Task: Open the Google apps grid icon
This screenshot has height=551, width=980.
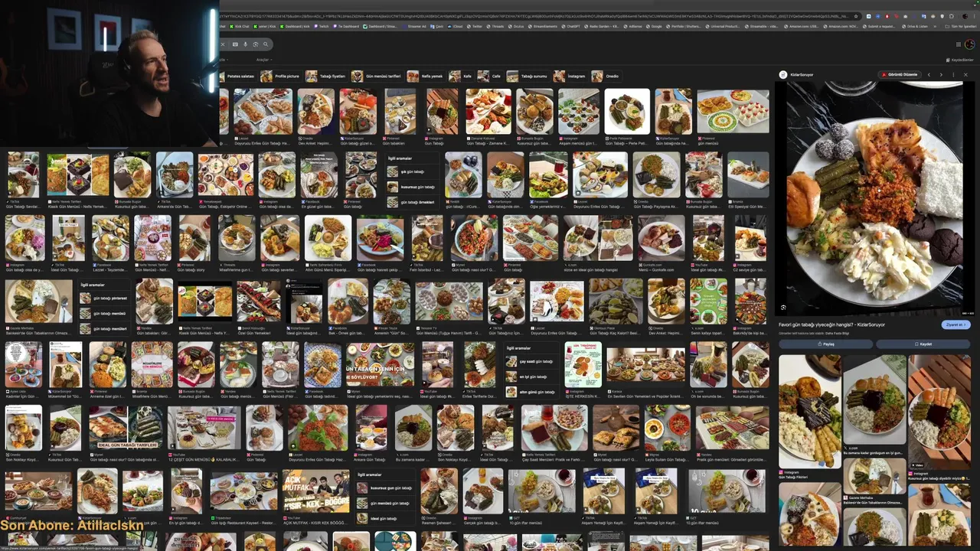Action: coord(959,44)
